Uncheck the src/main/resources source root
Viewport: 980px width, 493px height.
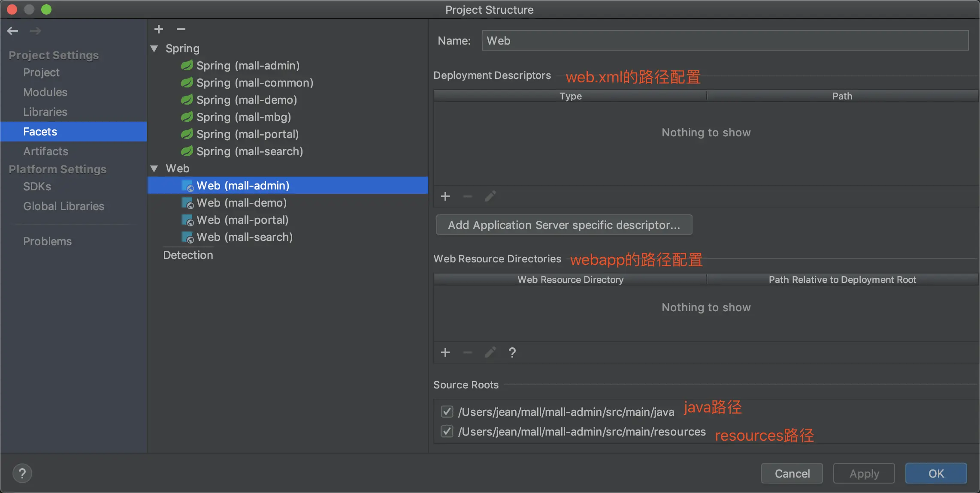pos(447,431)
